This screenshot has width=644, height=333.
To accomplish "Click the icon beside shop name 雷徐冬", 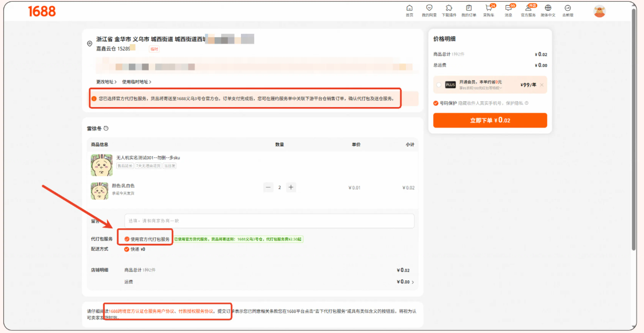I will click(106, 129).
